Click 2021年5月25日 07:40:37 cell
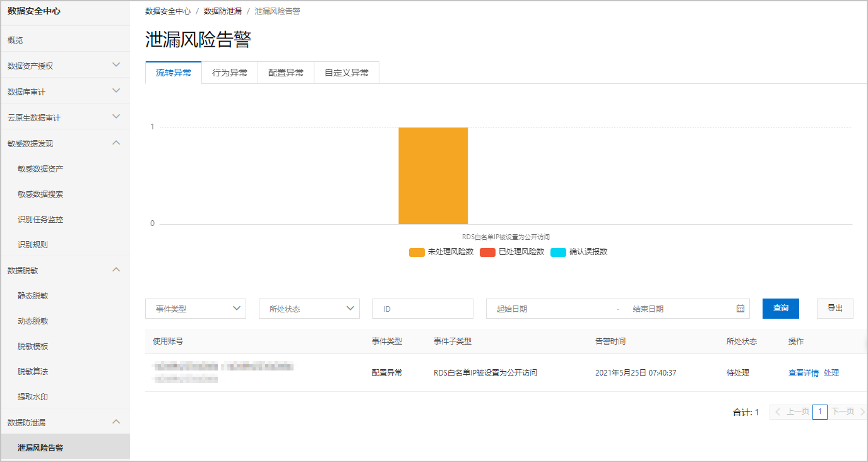The image size is (868, 462). pyautogui.click(x=636, y=372)
